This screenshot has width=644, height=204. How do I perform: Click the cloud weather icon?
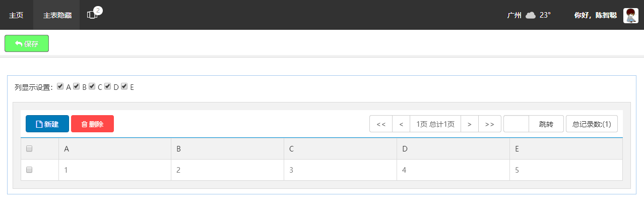[x=531, y=15]
